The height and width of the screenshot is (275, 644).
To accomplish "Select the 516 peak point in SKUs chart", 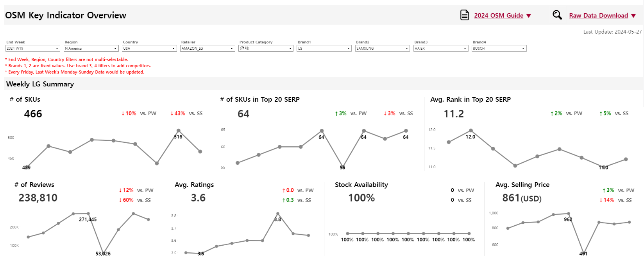I will point(179,131).
